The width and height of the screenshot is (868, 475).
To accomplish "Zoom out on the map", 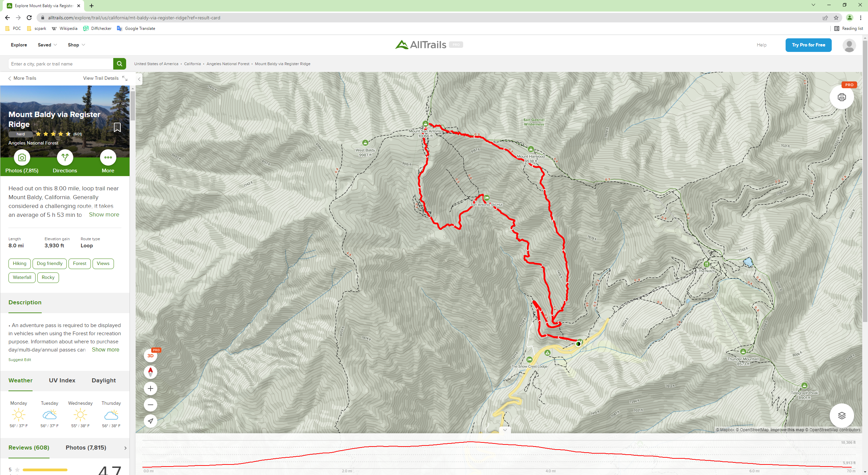I will pyautogui.click(x=151, y=405).
